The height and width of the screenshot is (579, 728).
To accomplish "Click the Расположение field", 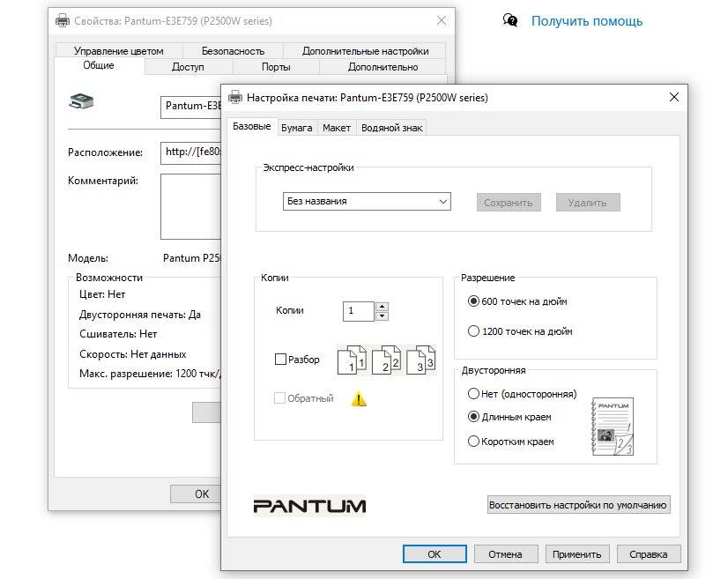I will click(191, 152).
